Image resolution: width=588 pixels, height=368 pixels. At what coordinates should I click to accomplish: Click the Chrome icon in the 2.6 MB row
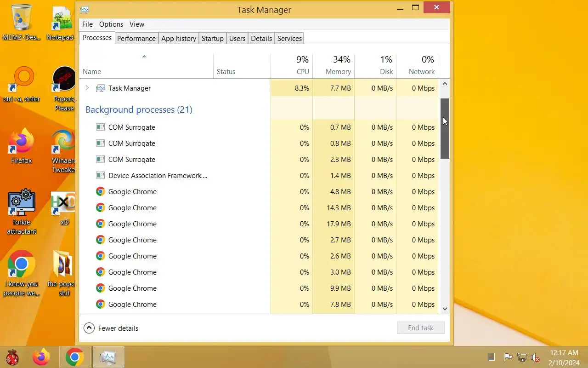(x=100, y=256)
